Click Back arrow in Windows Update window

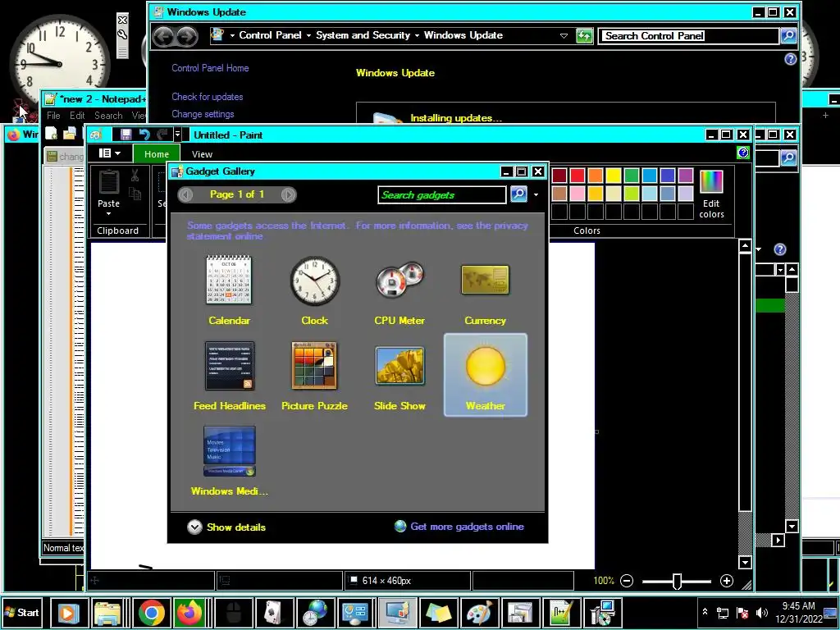(164, 36)
